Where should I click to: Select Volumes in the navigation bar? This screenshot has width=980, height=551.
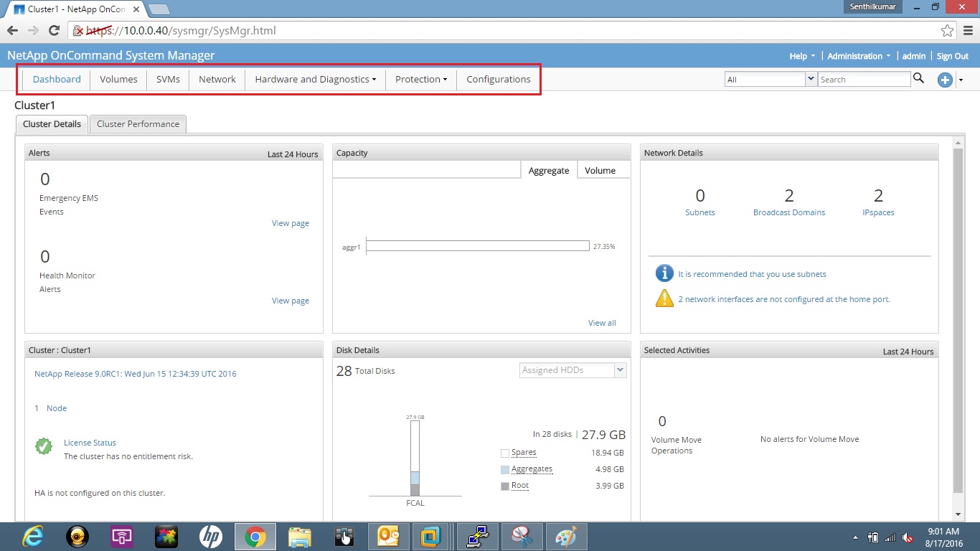tap(118, 79)
